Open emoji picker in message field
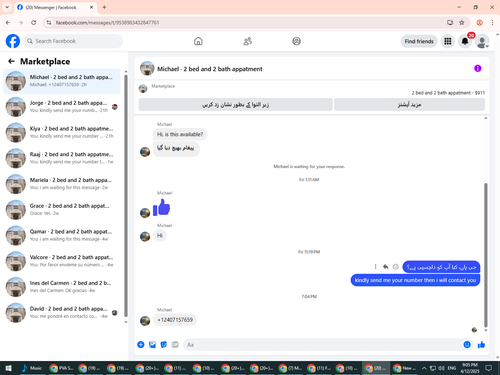500x375 pixels. (467, 345)
